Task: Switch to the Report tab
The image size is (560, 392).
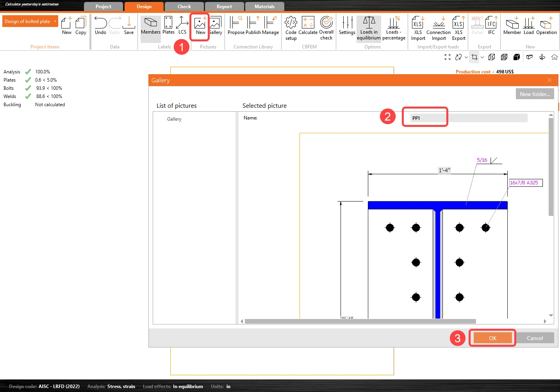Action: coord(224,7)
